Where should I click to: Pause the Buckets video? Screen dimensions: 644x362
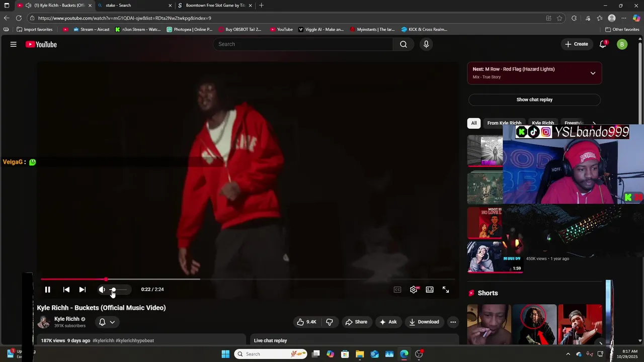pos(47,290)
